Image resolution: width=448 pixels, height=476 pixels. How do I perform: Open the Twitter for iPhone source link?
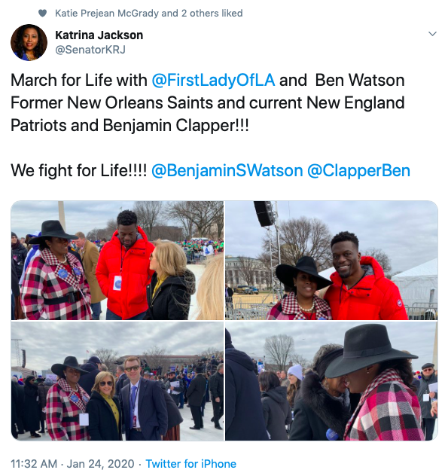pyautogui.click(x=191, y=463)
